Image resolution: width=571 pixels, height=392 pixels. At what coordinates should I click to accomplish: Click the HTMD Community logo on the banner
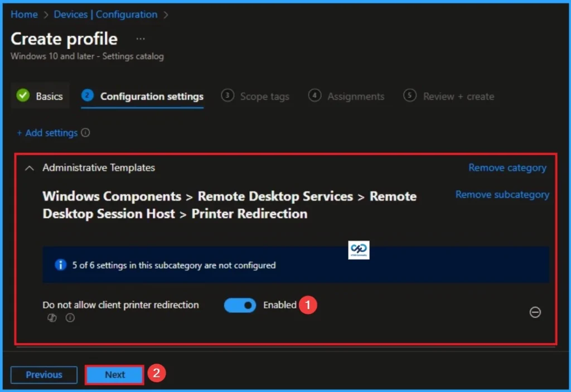coord(359,250)
